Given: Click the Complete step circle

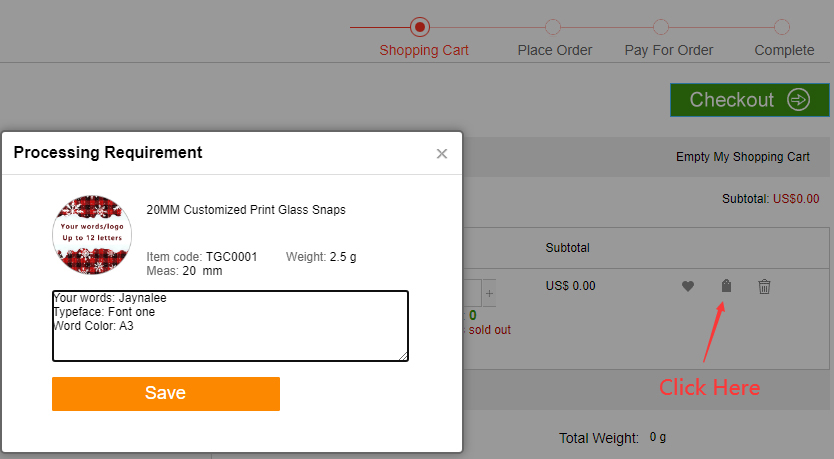Looking at the screenshot, I should (782, 27).
